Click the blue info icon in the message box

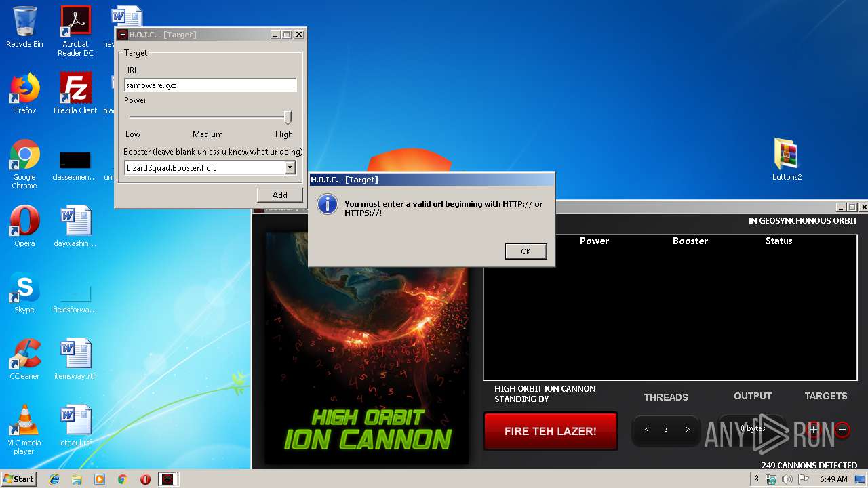328,205
